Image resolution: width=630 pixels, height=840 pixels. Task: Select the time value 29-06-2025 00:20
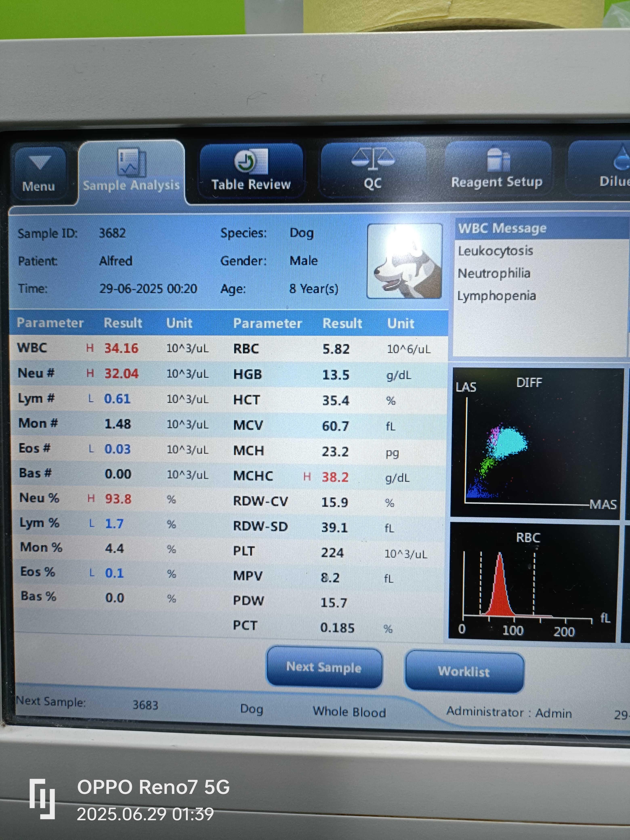tap(148, 289)
